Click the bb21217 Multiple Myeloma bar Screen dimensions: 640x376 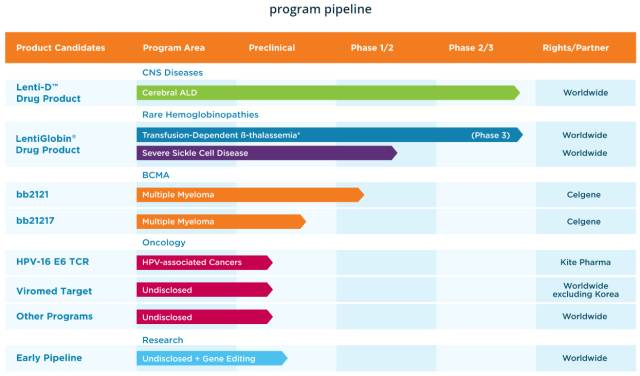pos(221,222)
